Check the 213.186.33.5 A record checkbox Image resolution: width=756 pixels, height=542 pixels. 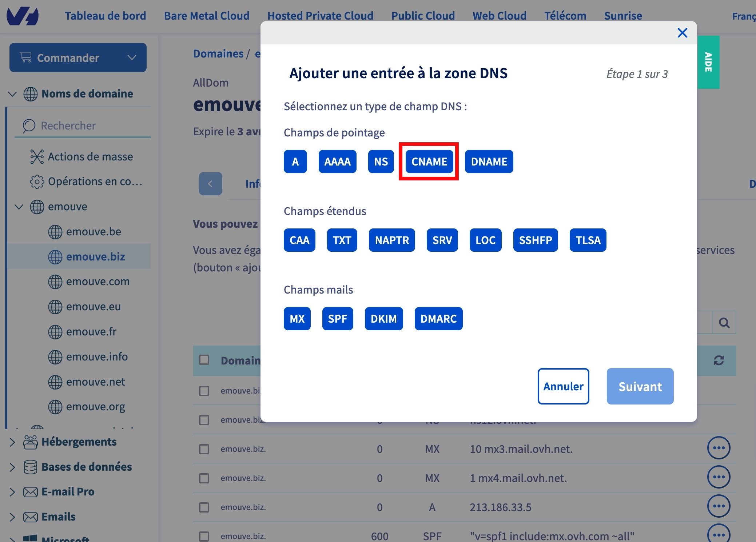[204, 507]
